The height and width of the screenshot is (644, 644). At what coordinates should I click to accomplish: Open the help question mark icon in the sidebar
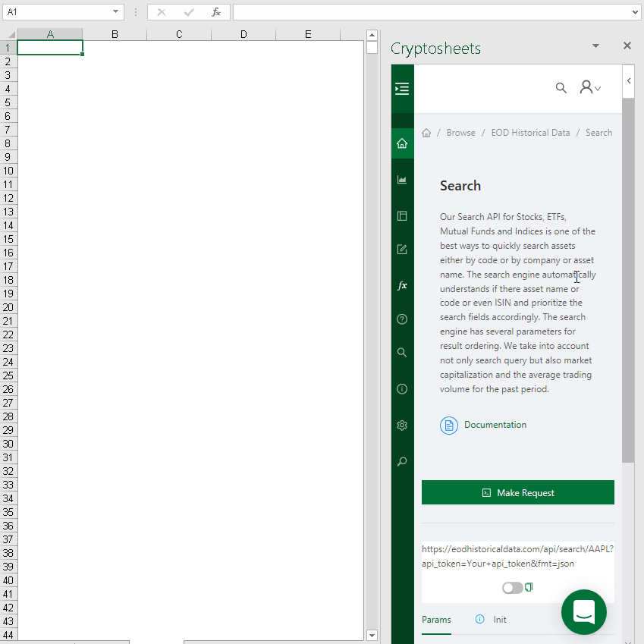[x=402, y=319]
